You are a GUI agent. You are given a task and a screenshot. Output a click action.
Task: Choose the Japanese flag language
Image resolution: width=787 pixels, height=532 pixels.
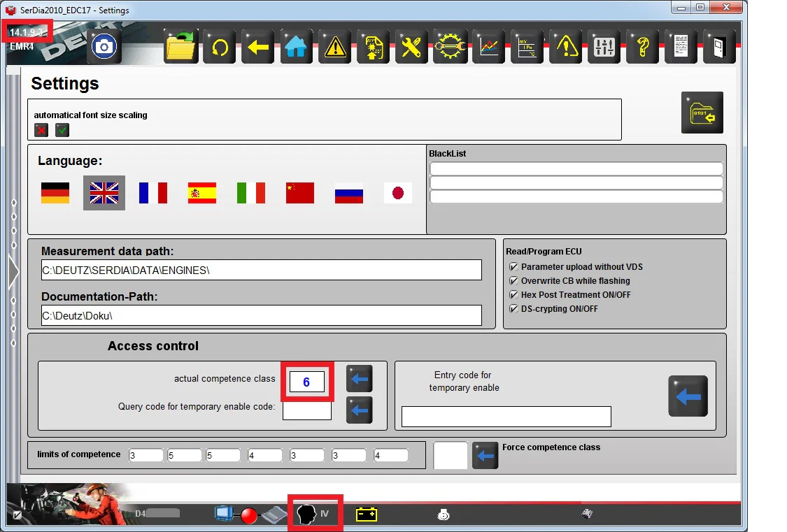click(398, 193)
